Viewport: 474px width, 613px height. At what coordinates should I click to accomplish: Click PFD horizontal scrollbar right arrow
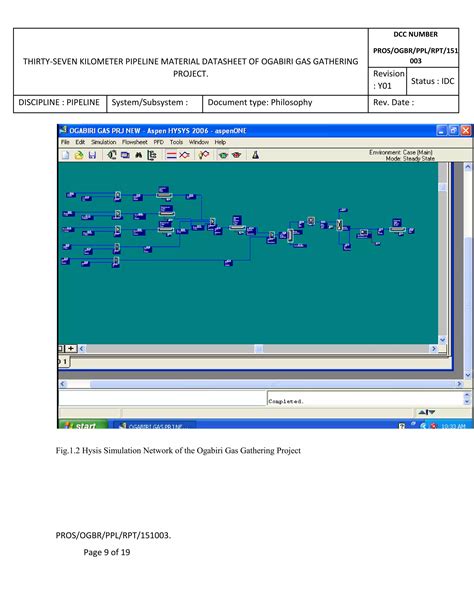[x=433, y=348]
